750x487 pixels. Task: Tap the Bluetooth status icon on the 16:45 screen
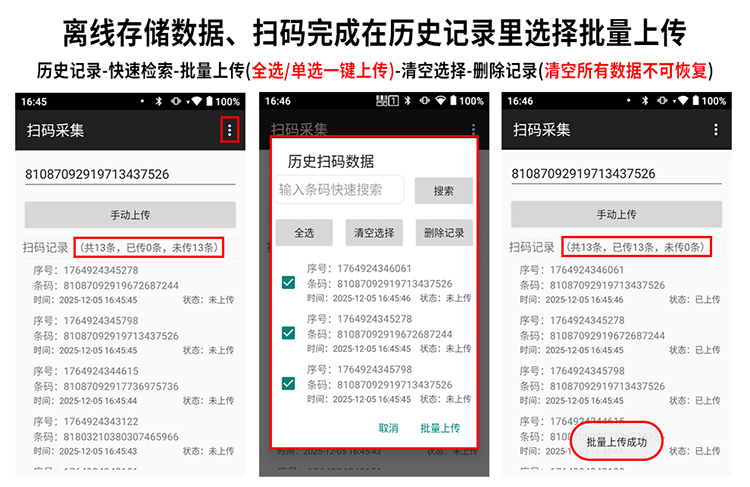(x=159, y=101)
